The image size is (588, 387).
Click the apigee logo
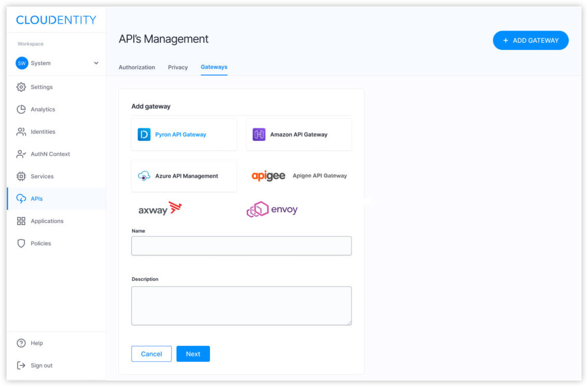(268, 176)
